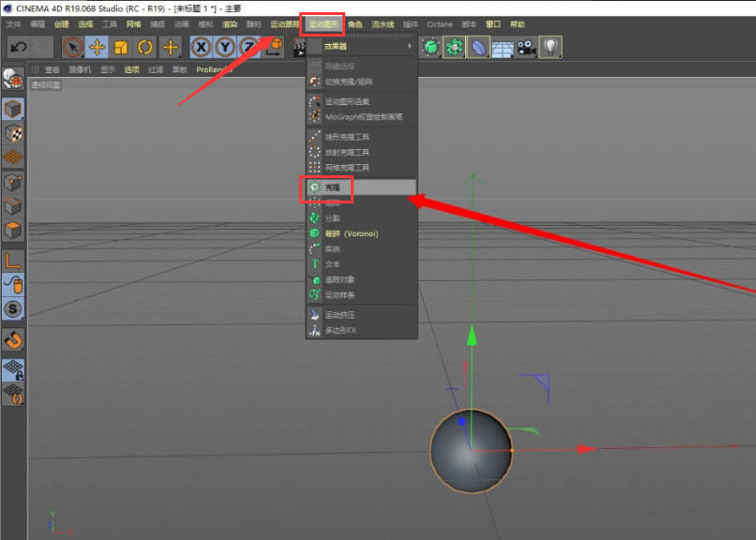Select the Move tool in toolbar
756x540 pixels.
tap(97, 47)
